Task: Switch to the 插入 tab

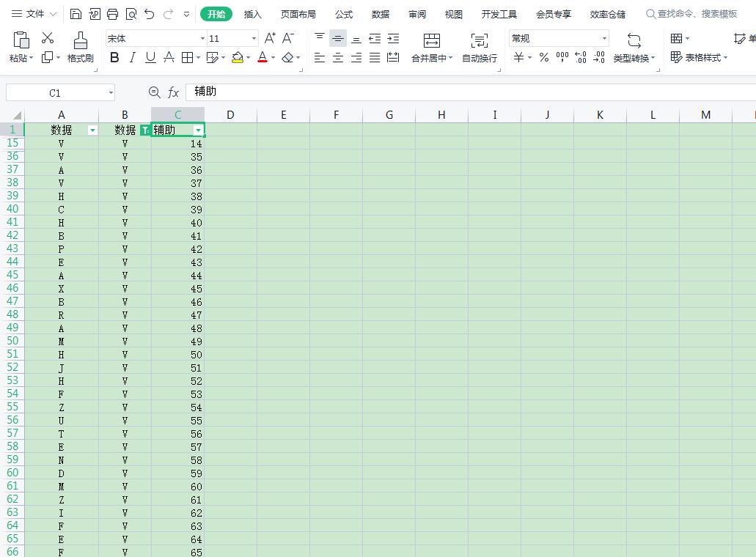Action: click(253, 15)
